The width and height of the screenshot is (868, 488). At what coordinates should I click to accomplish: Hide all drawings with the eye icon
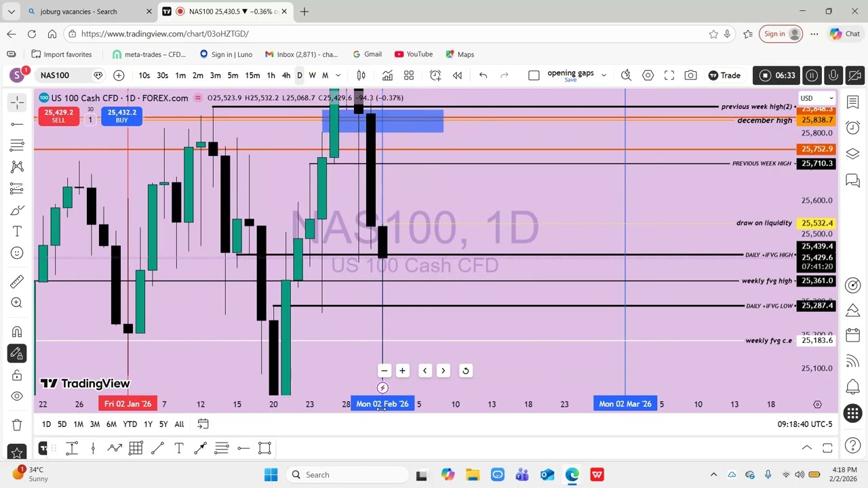(17, 396)
